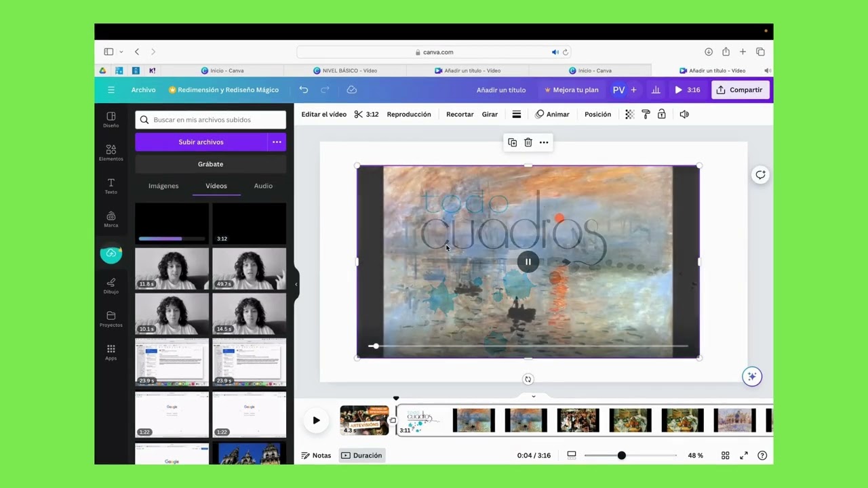Open the Dibujo drawing panel
The width and height of the screenshot is (868, 488).
pyautogui.click(x=111, y=285)
